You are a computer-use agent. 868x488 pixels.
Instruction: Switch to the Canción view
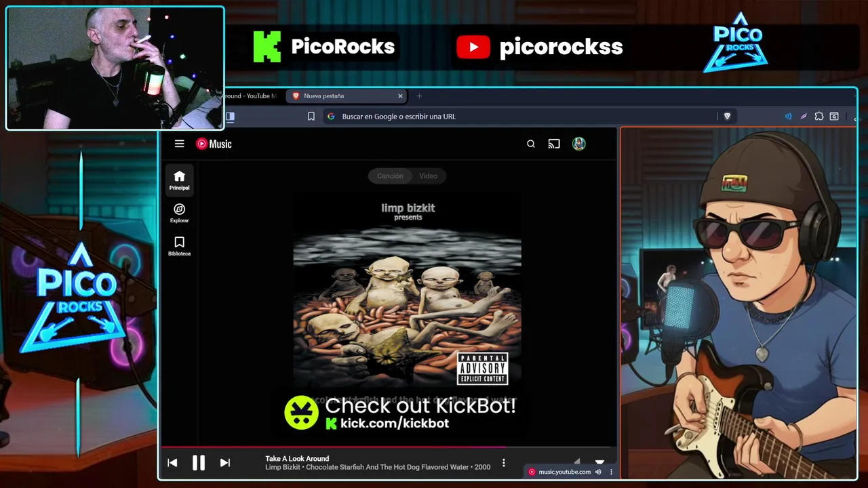pyautogui.click(x=390, y=176)
